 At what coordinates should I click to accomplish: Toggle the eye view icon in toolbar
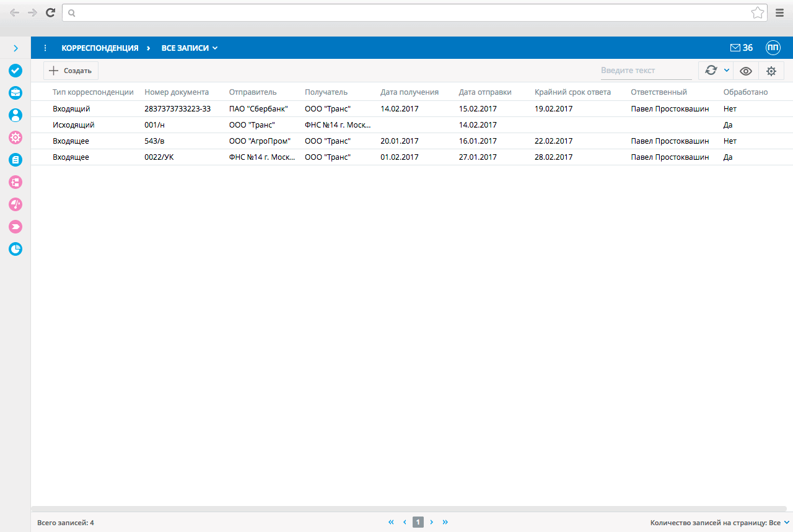(746, 71)
